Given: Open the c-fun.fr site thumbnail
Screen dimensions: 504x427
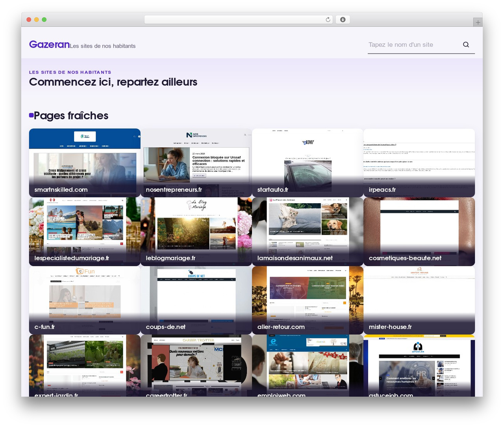Looking at the screenshot, I should point(85,300).
